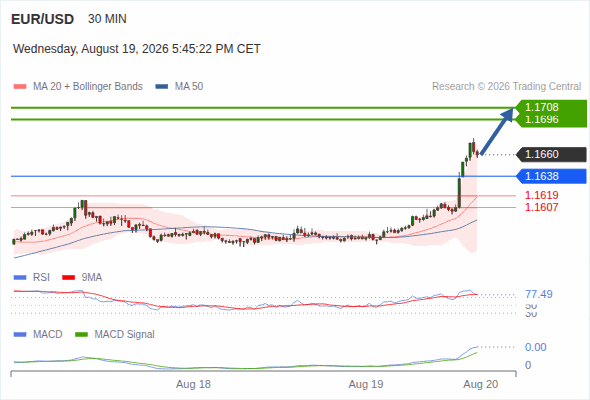This screenshot has height=400, width=590.
Task: Select the 9MA red legend marker
Action: [68, 278]
